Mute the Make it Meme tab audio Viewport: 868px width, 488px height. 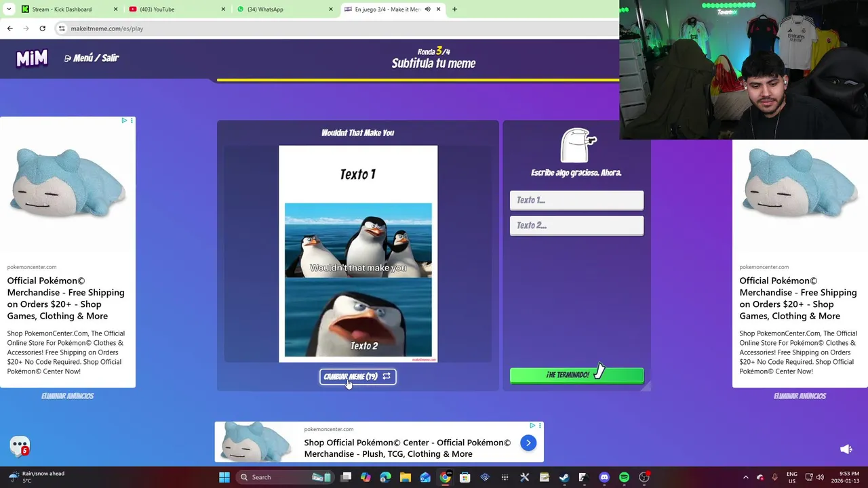[x=427, y=9]
